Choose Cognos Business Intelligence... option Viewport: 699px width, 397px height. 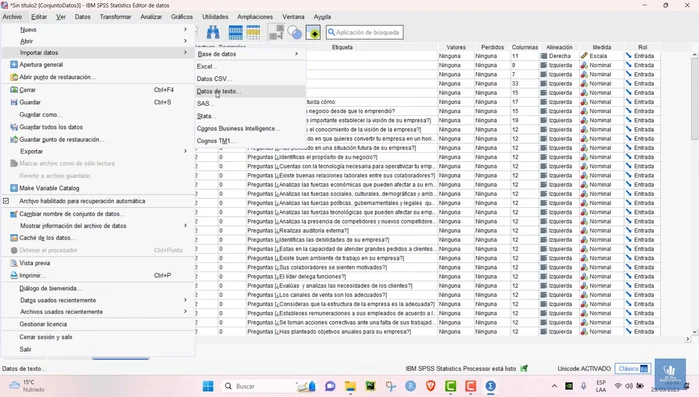point(251,128)
